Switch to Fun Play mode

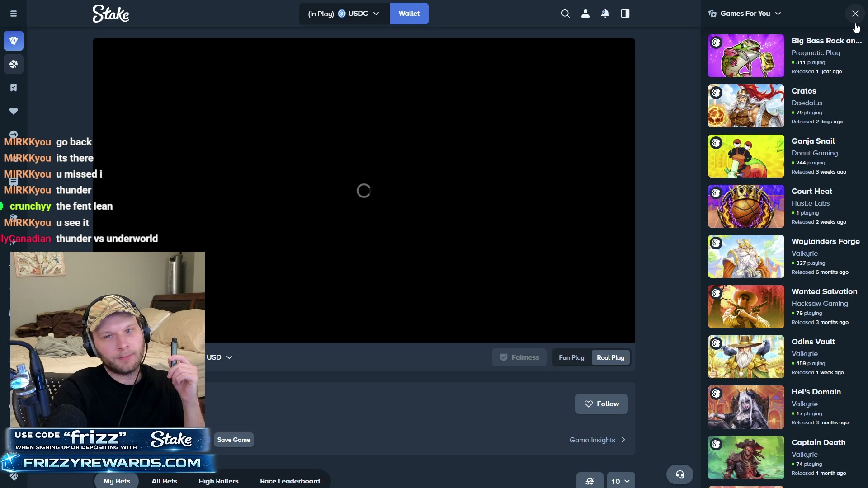(571, 357)
